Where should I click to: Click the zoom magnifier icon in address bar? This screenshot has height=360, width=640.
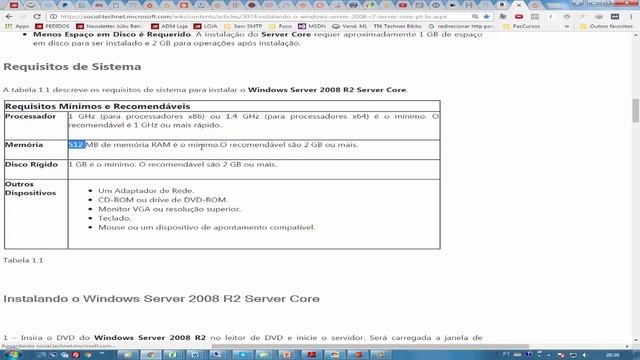(x=475, y=17)
